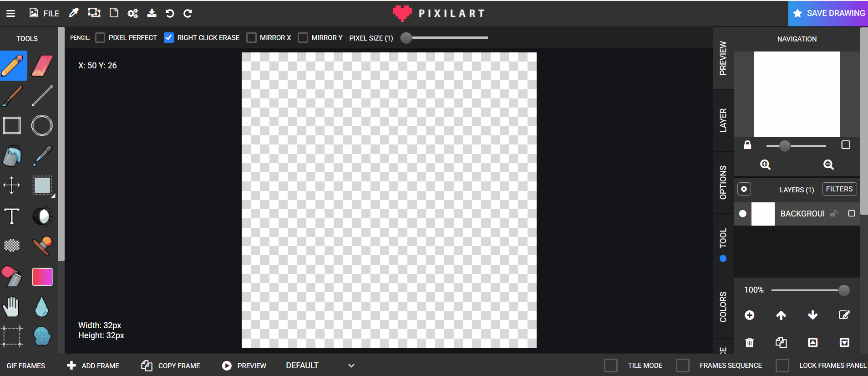
Task: Select the Eyedropper color picker tool
Action: [x=42, y=156]
